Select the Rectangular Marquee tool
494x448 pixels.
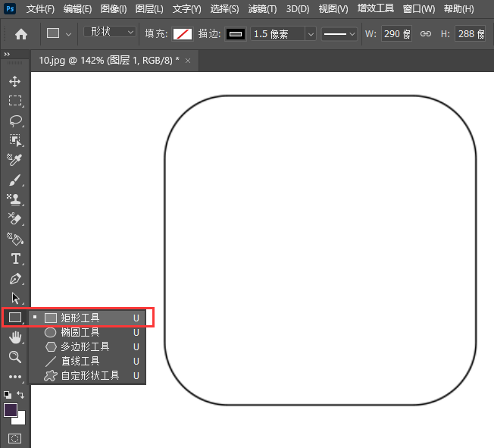pos(14,101)
